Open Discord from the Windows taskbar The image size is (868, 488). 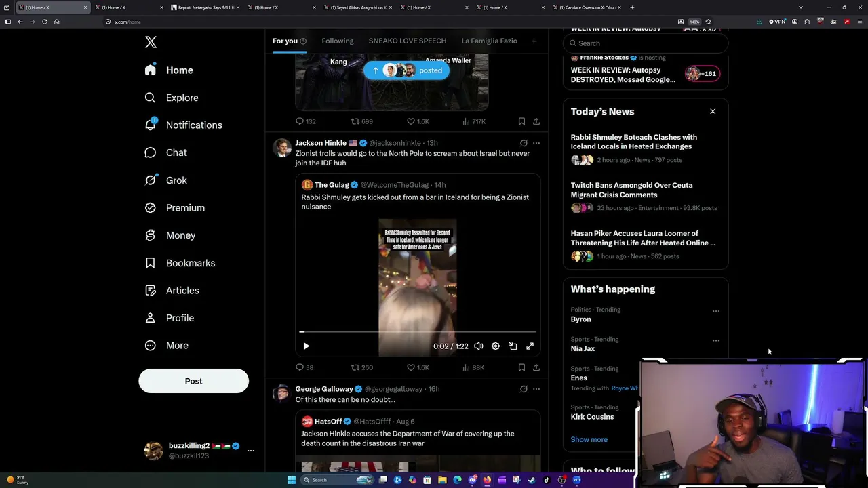click(472, 480)
